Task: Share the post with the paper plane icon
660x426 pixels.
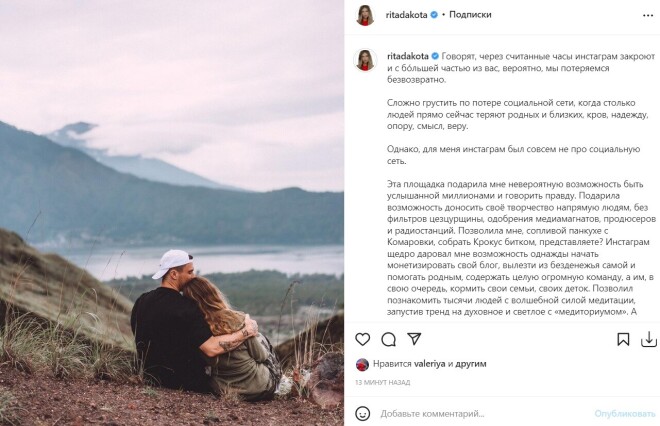Action: (416, 340)
